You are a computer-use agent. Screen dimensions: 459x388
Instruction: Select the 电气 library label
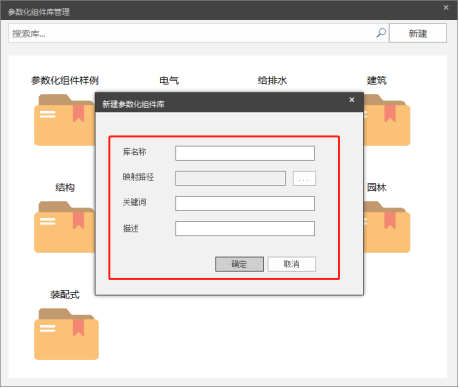tap(169, 80)
